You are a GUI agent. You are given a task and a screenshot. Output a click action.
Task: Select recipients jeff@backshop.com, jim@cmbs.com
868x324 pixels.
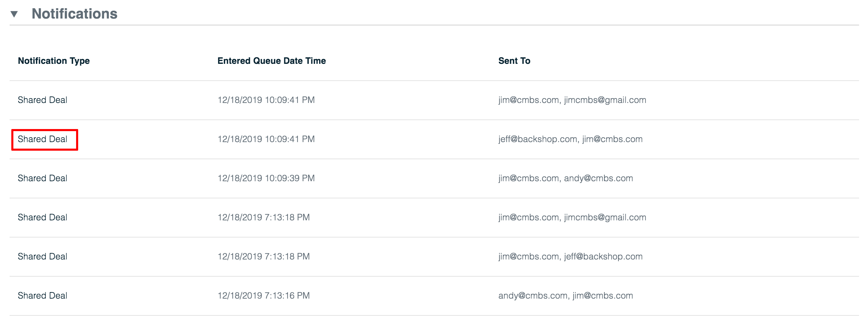point(570,139)
